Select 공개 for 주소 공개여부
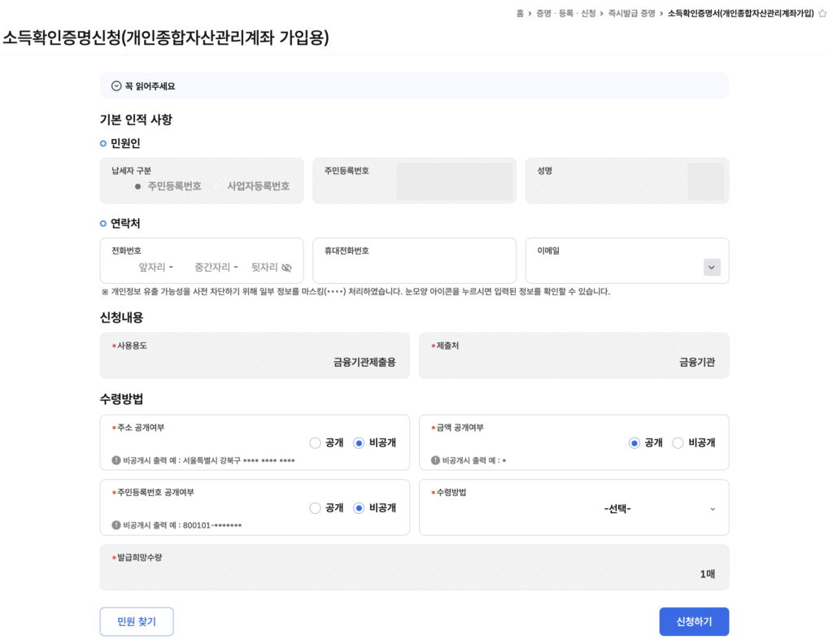This screenshot has height=644, width=833. click(316, 443)
